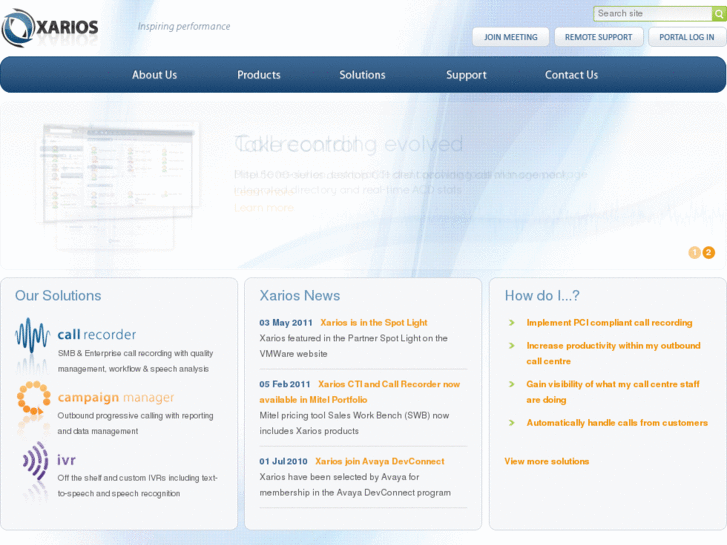The image size is (727, 545).
Task: Click the 05 Feb 2011 date
Action: pyautogui.click(x=285, y=385)
